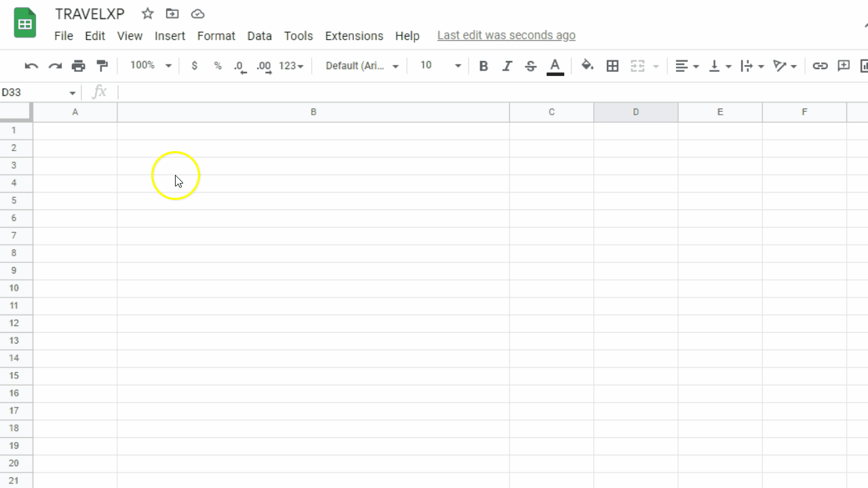Viewport: 868px width, 488px height.
Task: Select column D header
Action: pyautogui.click(x=636, y=112)
